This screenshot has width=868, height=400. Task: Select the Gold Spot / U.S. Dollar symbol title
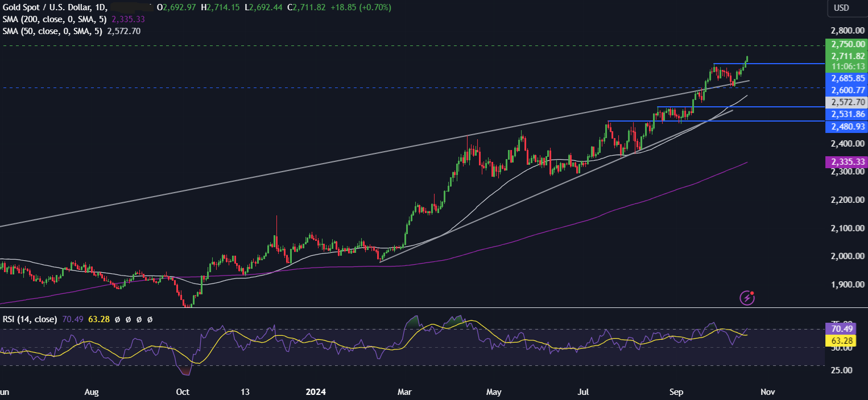point(48,8)
